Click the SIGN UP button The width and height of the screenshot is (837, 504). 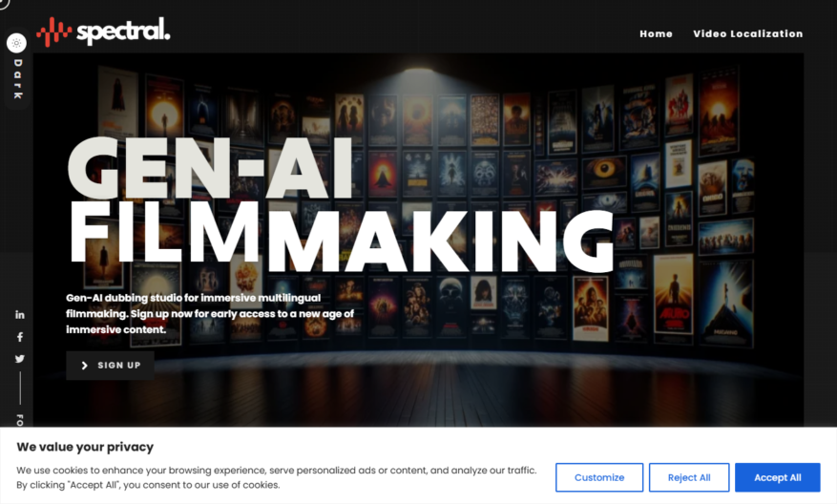(110, 366)
